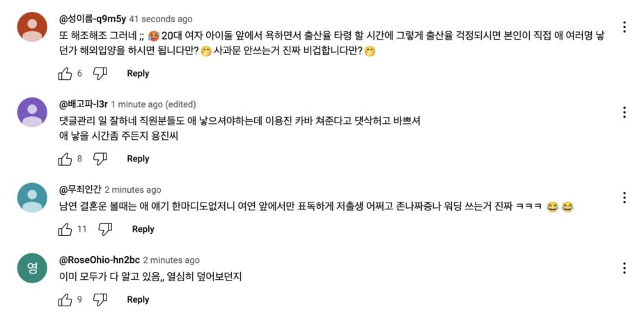Like the comment by @무죄인간
644x316 pixels.
tap(65, 229)
